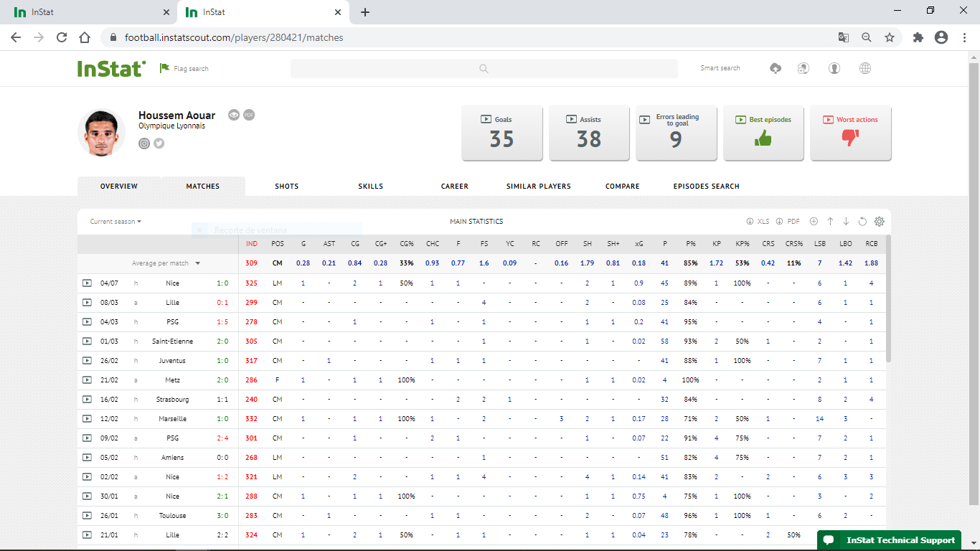Play video for the Saint-Etienne match
Image resolution: width=980 pixels, height=551 pixels.
click(x=87, y=342)
